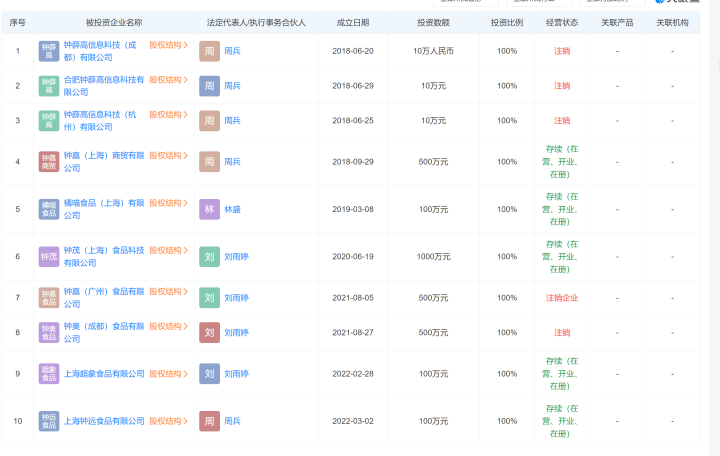Viewport: 720px width, 456px height.
Task: Expand 股权结构 for 钟嘉(上海)商贸
Action: [169, 156]
